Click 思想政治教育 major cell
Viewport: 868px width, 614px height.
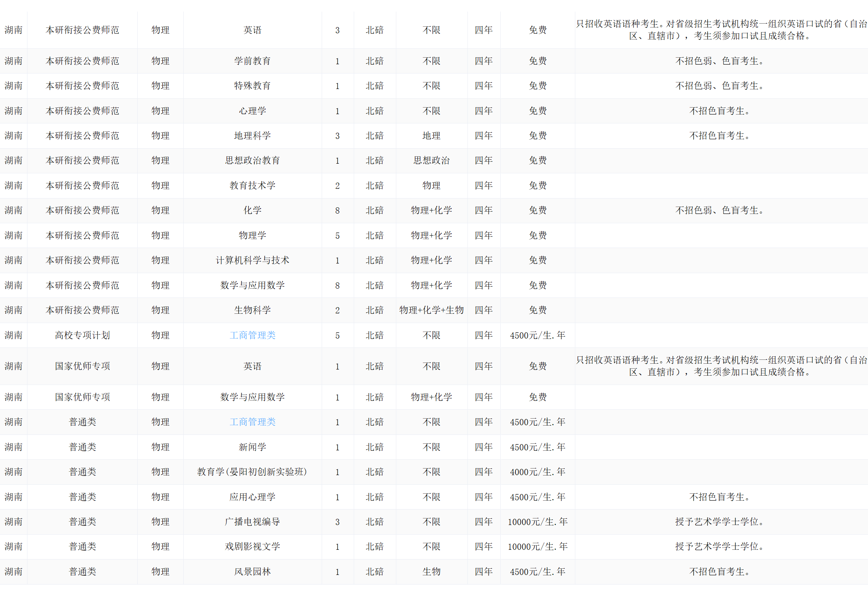coord(252,160)
